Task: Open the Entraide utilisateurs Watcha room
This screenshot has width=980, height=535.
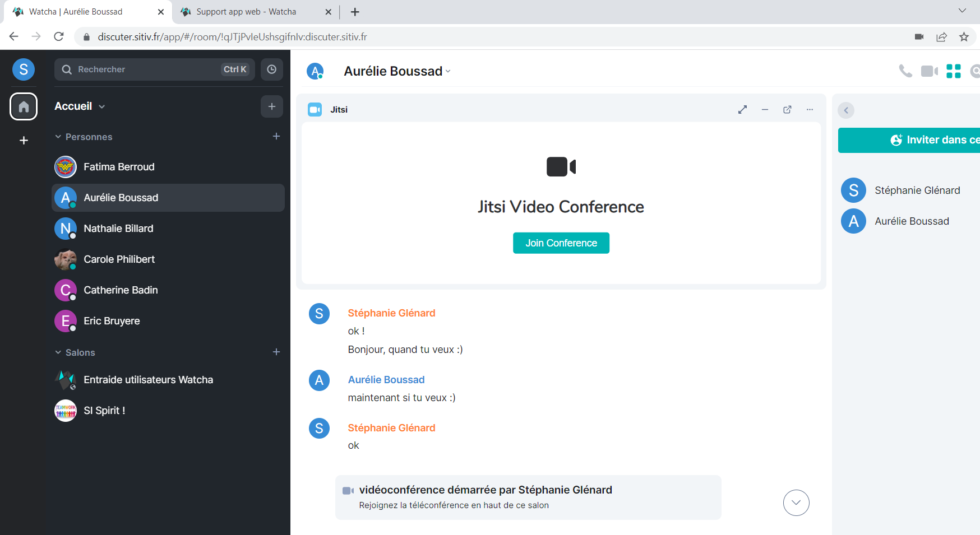Action: pyautogui.click(x=148, y=380)
